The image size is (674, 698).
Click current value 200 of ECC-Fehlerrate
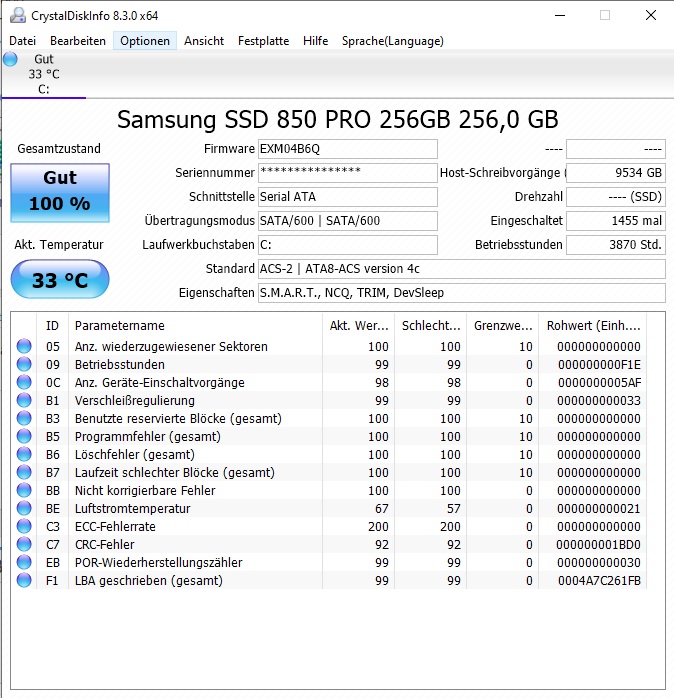pyautogui.click(x=378, y=527)
